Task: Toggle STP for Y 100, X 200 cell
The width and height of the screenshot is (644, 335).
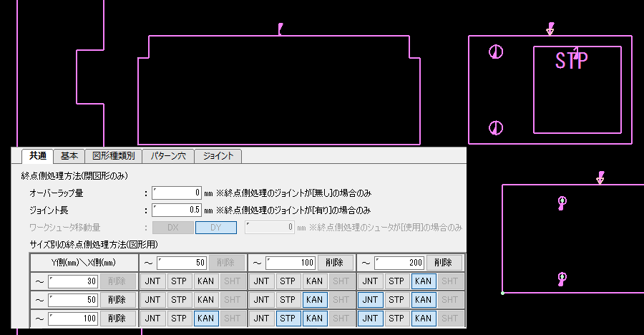Action: coord(396,318)
